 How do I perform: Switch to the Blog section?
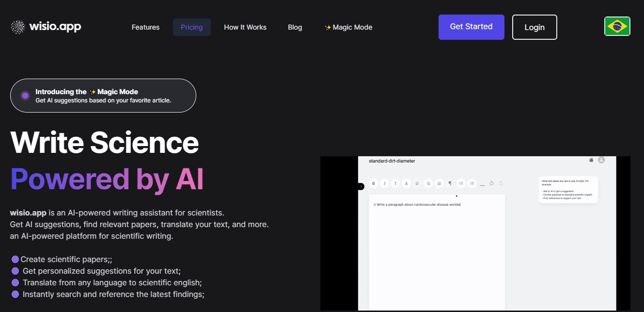point(295,27)
